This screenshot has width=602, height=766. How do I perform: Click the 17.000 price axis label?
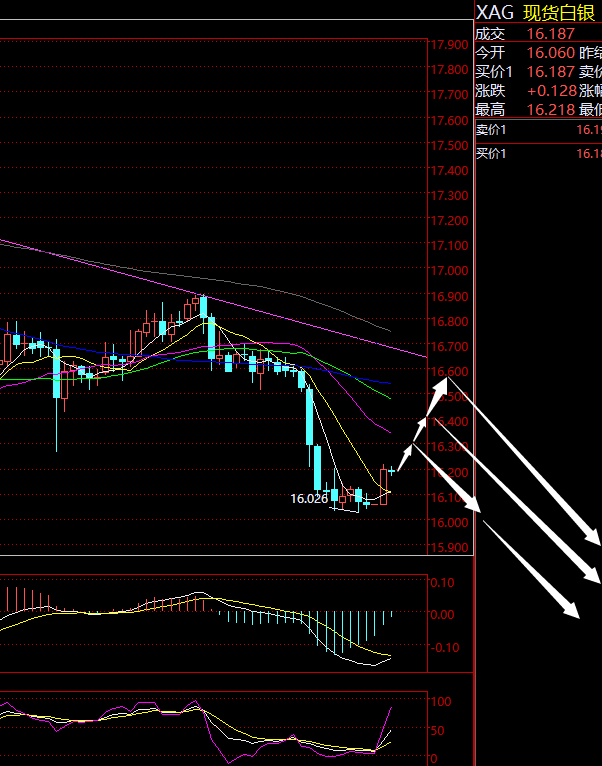point(449,271)
